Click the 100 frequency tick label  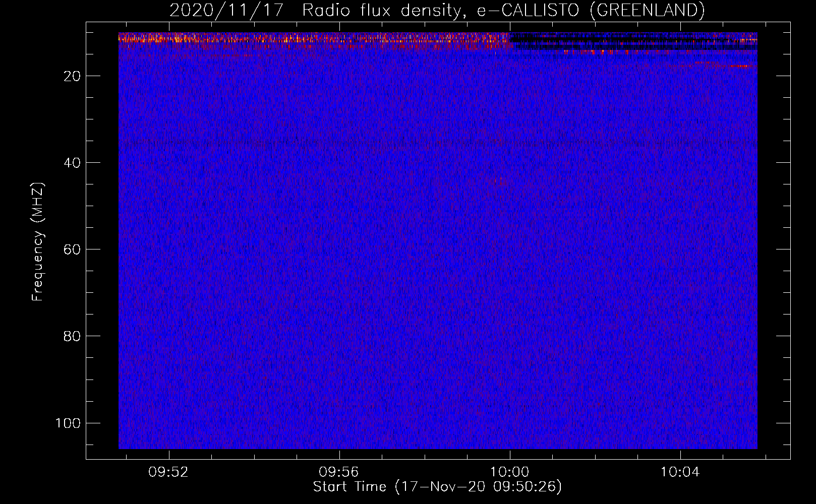click(68, 423)
